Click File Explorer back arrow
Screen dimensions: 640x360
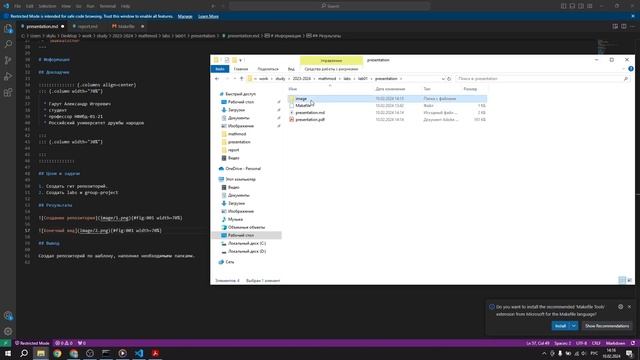[217, 78]
